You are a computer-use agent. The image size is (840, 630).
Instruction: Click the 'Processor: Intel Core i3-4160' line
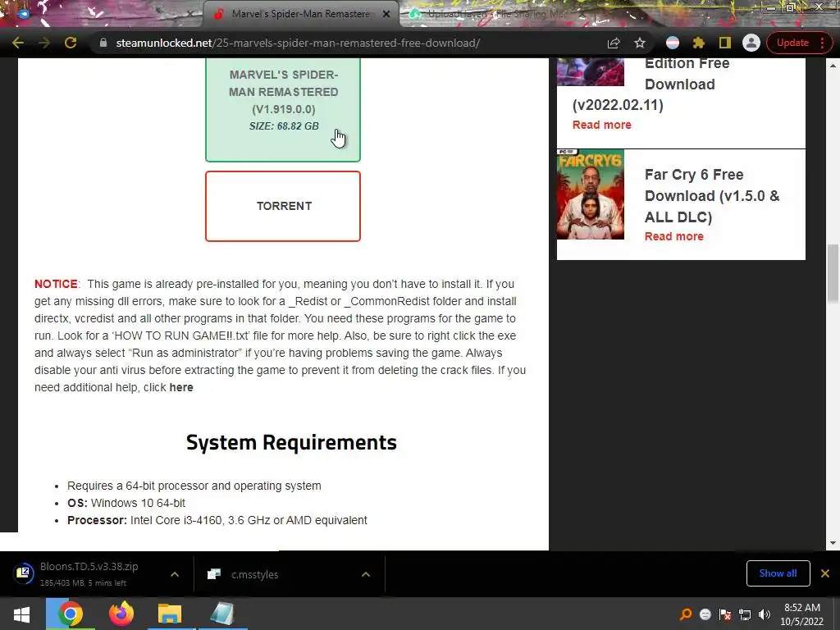pyautogui.click(x=217, y=520)
